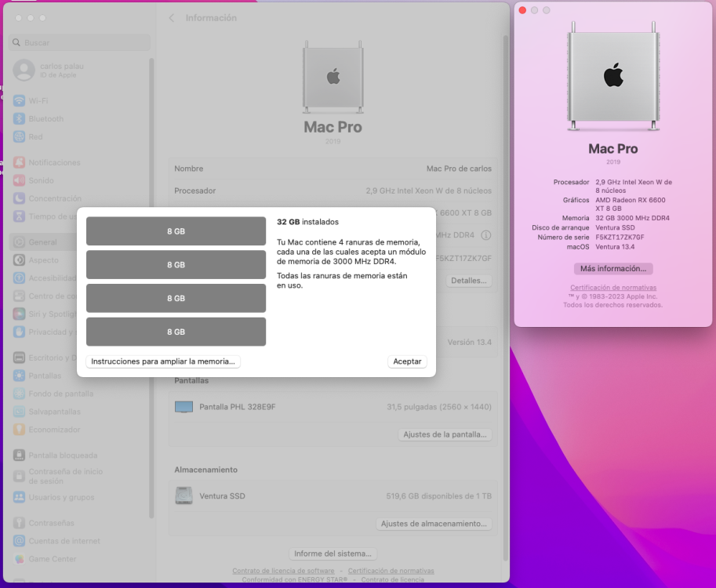Click serial number F5KZT17ZK7GF in About window
Screen dimensions: 716x588
point(620,237)
